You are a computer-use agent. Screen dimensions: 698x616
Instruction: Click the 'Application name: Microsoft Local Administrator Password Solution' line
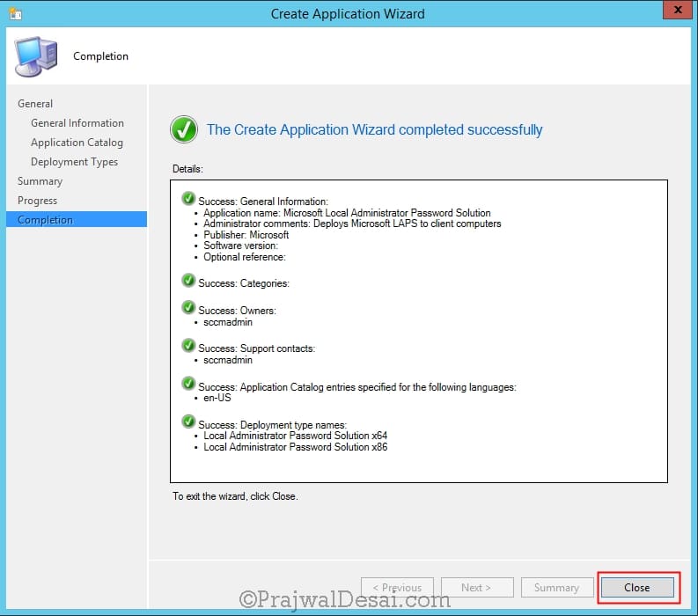[x=347, y=213]
